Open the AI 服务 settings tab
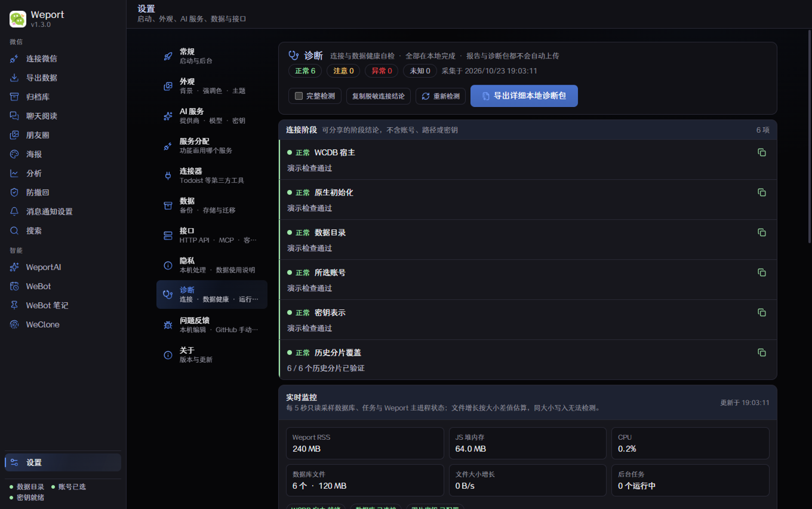 pos(212,116)
